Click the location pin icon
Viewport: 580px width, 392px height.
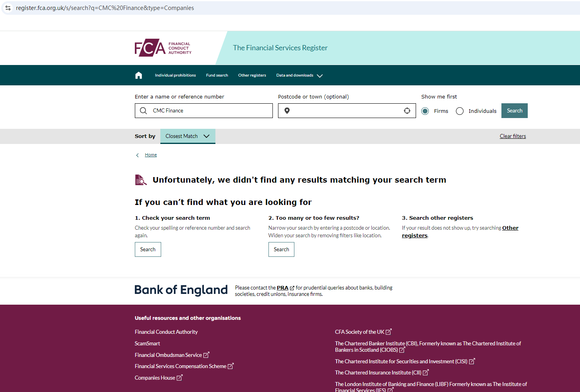287,110
